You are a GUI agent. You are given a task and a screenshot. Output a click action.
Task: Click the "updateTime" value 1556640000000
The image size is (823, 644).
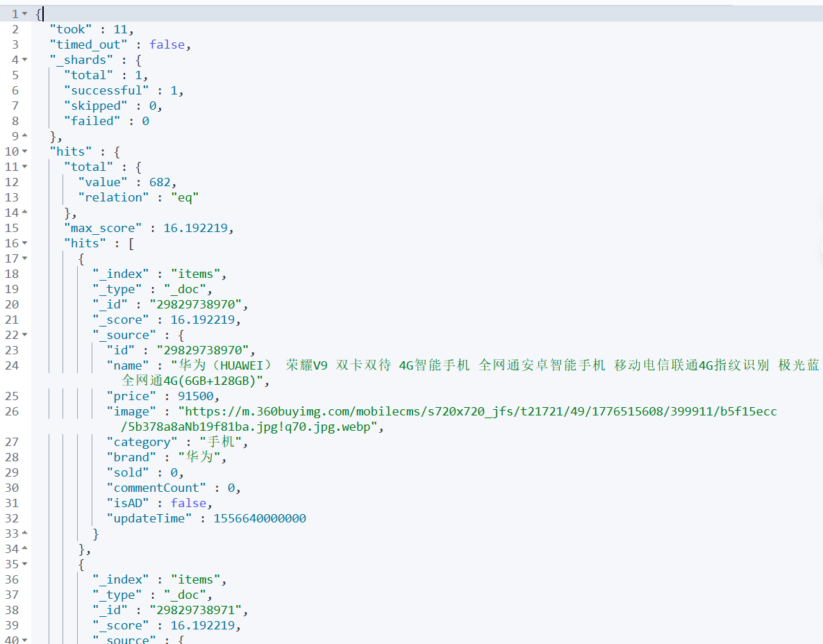coord(260,518)
